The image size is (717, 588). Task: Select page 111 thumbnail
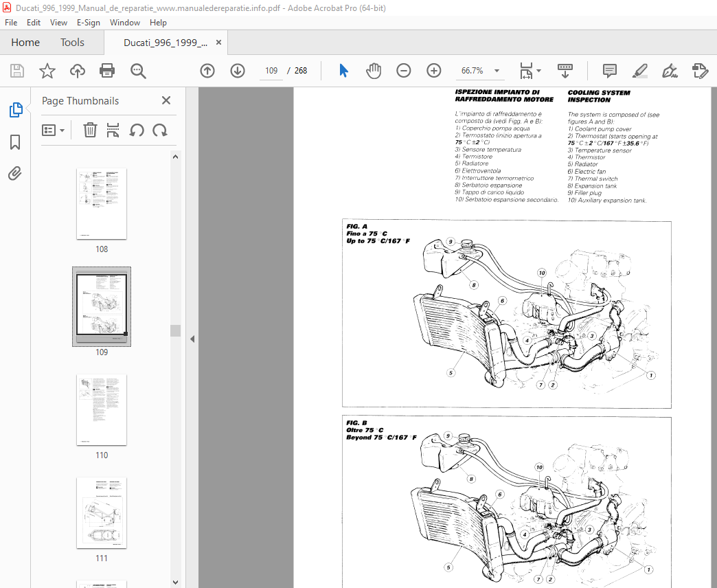[x=102, y=513]
